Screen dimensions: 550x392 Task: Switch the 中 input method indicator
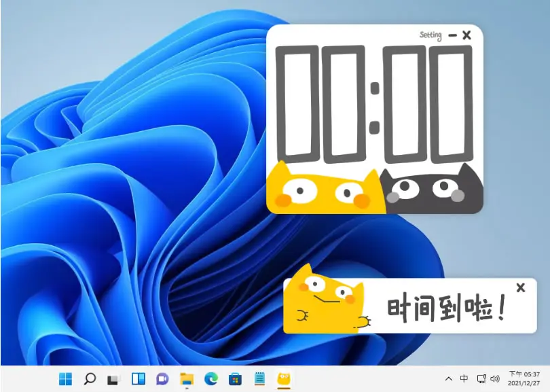coord(464,378)
